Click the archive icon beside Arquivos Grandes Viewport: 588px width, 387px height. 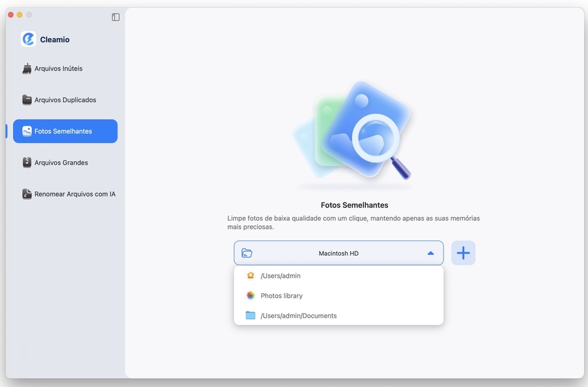click(26, 162)
